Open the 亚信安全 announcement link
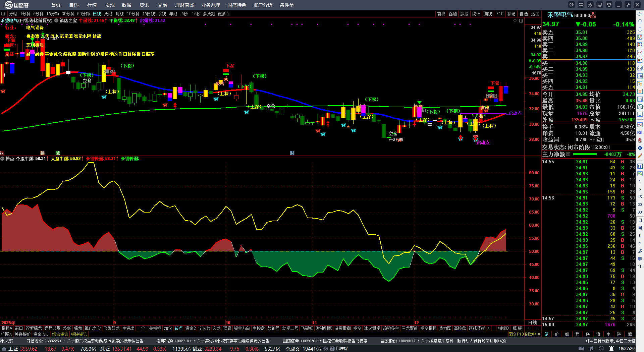This screenshot has width=644, height=352. [x=85, y=341]
